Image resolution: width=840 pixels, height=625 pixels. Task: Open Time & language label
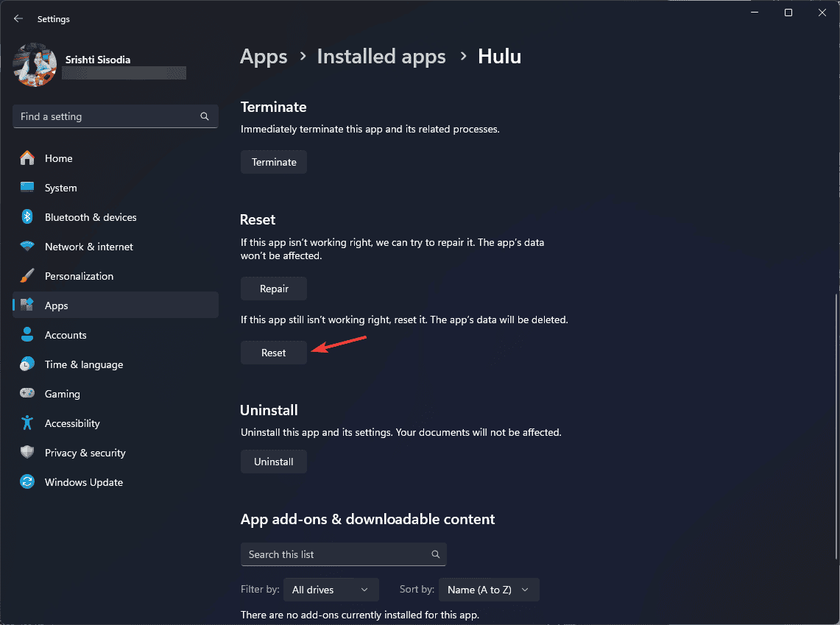tap(84, 364)
